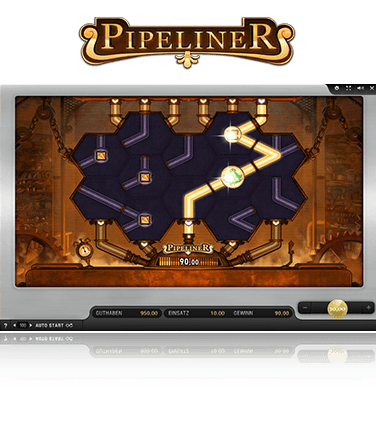Click the Pipeliner logo banner at top
376x422 pixels.
187,42
